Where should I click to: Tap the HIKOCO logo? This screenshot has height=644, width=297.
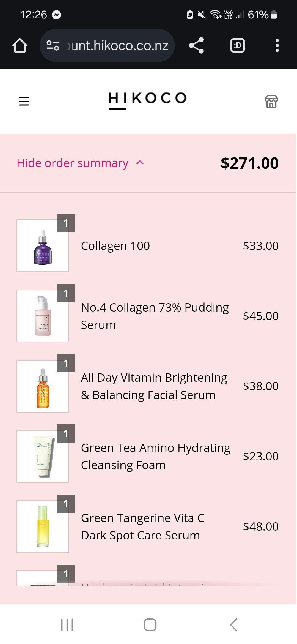point(148,100)
